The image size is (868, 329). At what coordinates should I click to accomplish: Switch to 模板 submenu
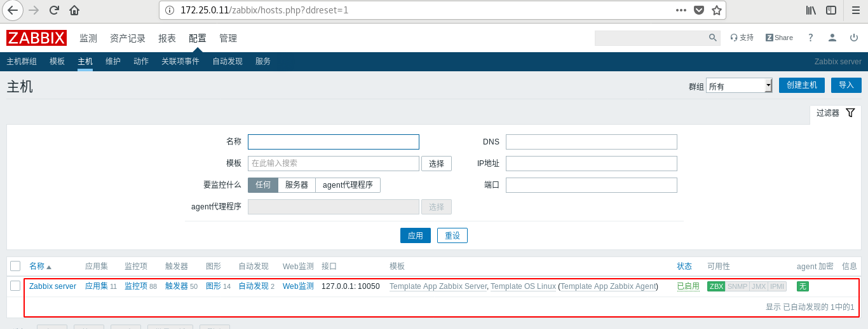click(57, 62)
